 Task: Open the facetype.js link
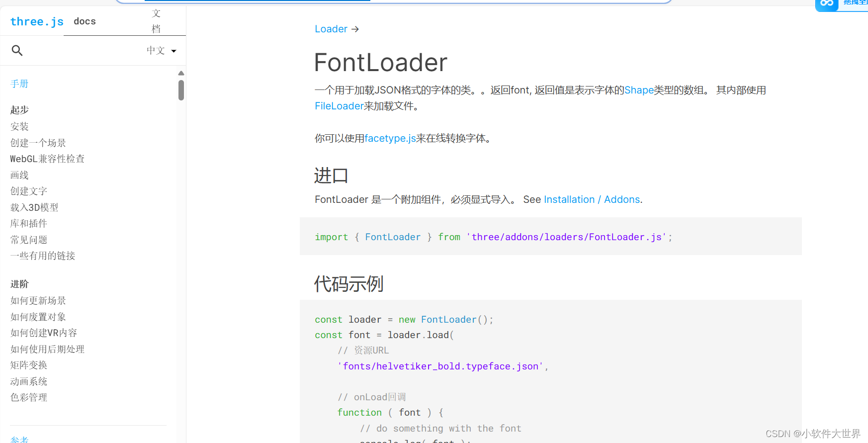(x=390, y=138)
